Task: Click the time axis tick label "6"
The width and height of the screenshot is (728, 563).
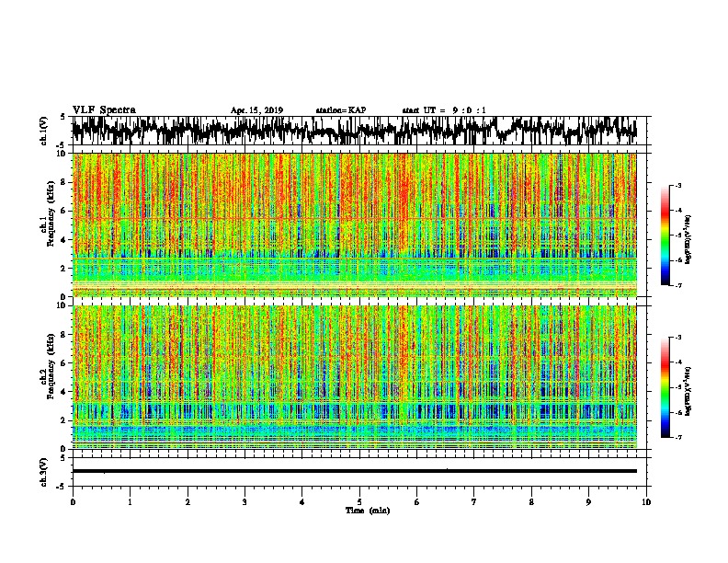Action: click(416, 502)
